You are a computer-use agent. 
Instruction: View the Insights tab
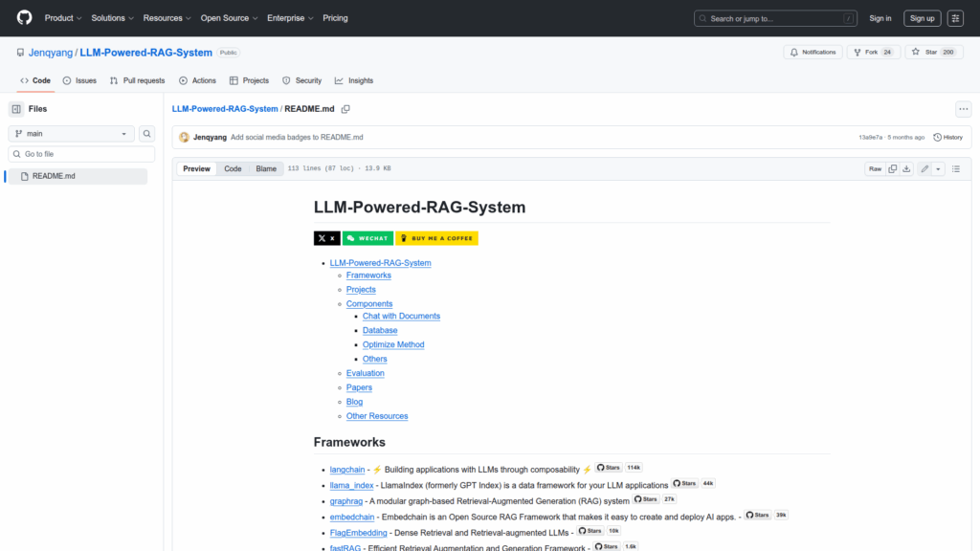pyautogui.click(x=354, y=80)
